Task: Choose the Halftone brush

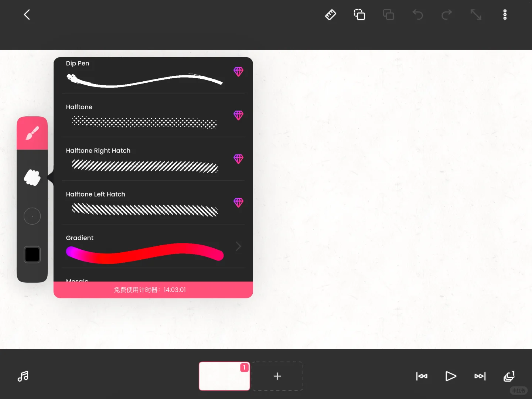Action: [153, 115]
